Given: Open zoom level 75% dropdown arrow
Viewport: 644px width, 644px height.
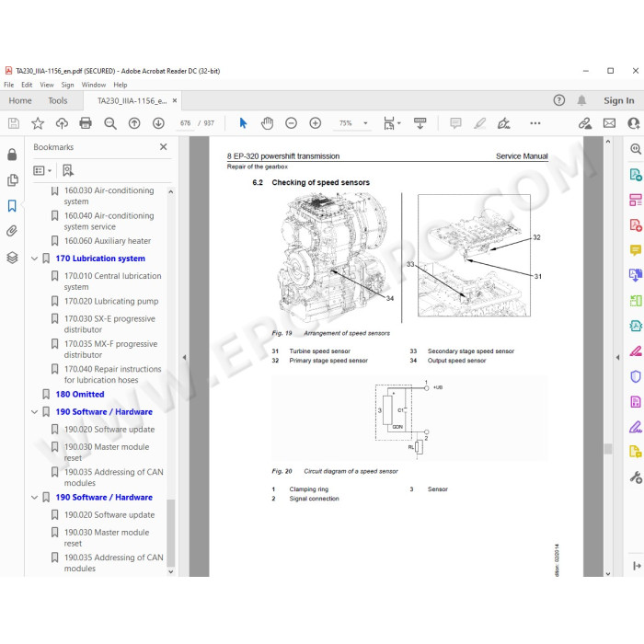Looking at the screenshot, I should pyautogui.click(x=365, y=123).
